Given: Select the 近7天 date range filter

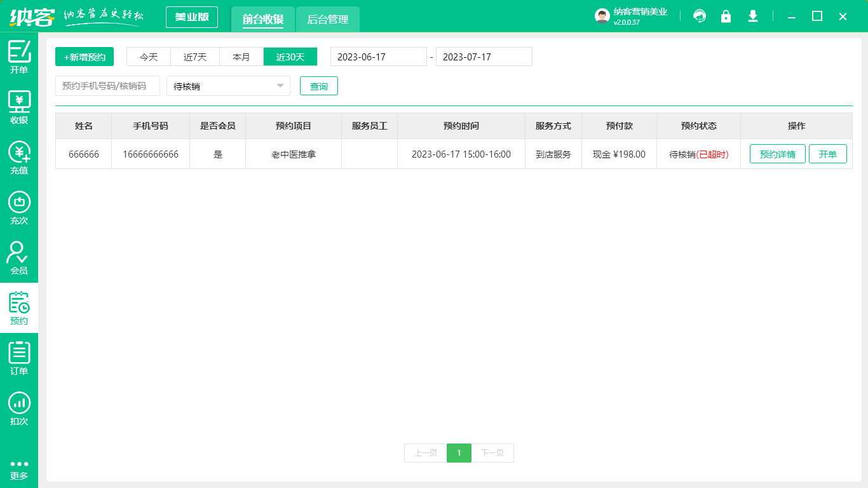Looking at the screenshot, I should [195, 57].
